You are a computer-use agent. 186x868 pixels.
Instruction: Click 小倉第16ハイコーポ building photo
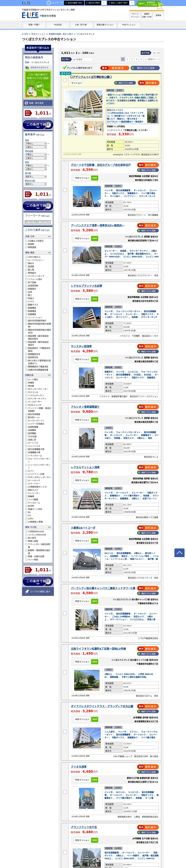pyautogui.click(x=87, y=559)
